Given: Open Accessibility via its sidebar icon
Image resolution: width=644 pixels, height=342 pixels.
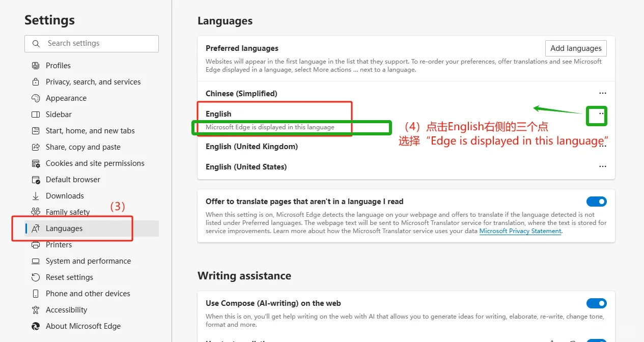Looking at the screenshot, I should (35, 309).
